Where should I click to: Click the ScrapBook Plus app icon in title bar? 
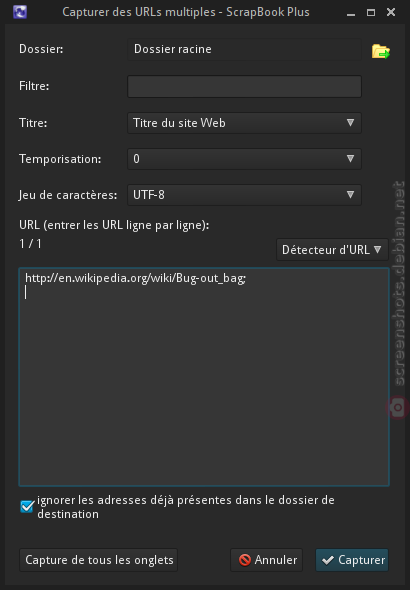[x=20, y=12]
